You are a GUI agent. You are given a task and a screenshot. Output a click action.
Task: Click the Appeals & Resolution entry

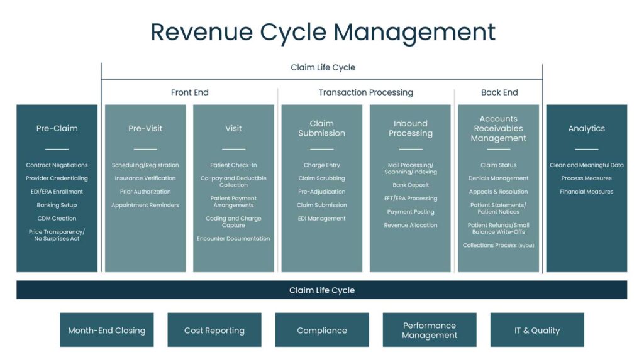(499, 191)
